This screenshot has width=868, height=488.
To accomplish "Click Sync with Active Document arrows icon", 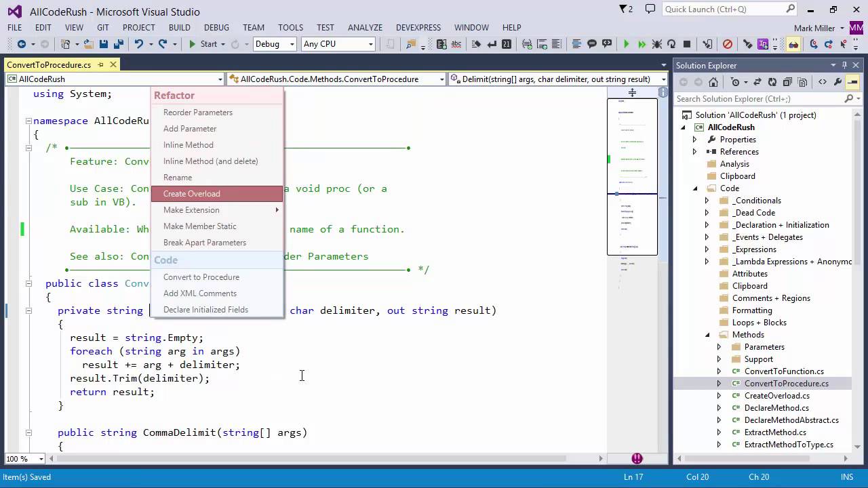I will coord(757,82).
